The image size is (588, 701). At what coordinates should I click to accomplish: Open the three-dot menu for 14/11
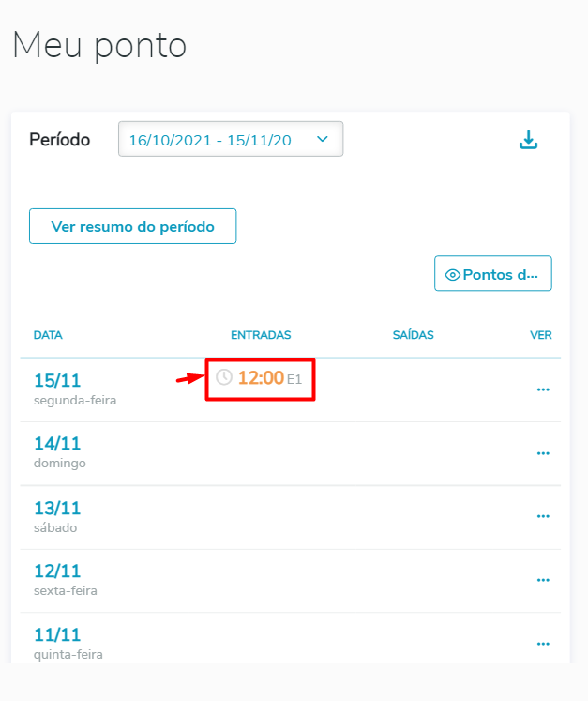click(543, 453)
